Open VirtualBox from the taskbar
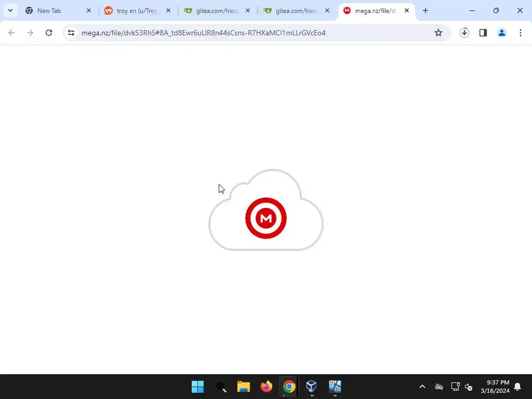This screenshot has width=532, height=399. tap(312, 387)
